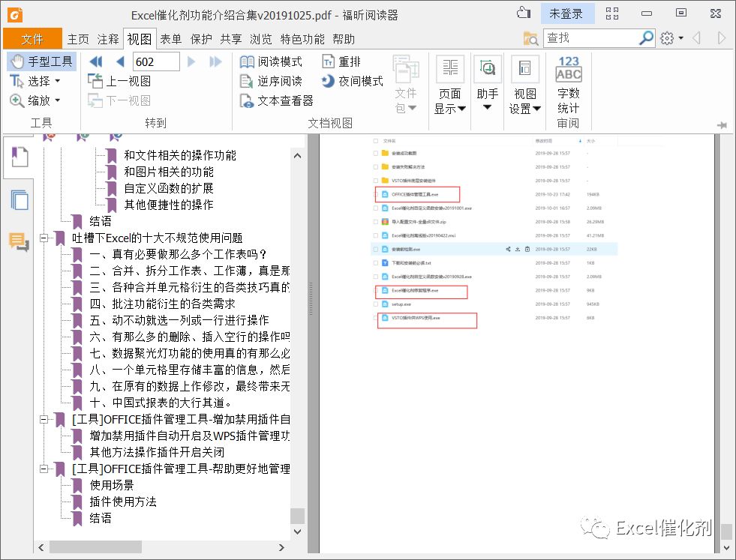Viewport: 736px width, 560px height.
Task: Click the Foxit Reader logo icon
Action: [x=15, y=15]
